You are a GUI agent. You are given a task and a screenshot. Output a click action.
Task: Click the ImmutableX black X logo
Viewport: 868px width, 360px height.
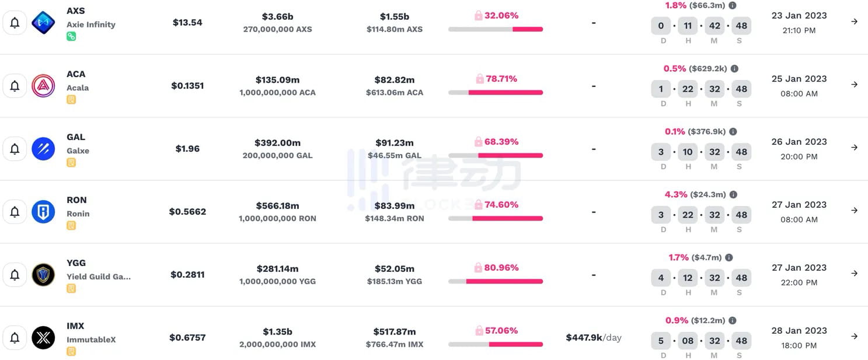(43, 337)
